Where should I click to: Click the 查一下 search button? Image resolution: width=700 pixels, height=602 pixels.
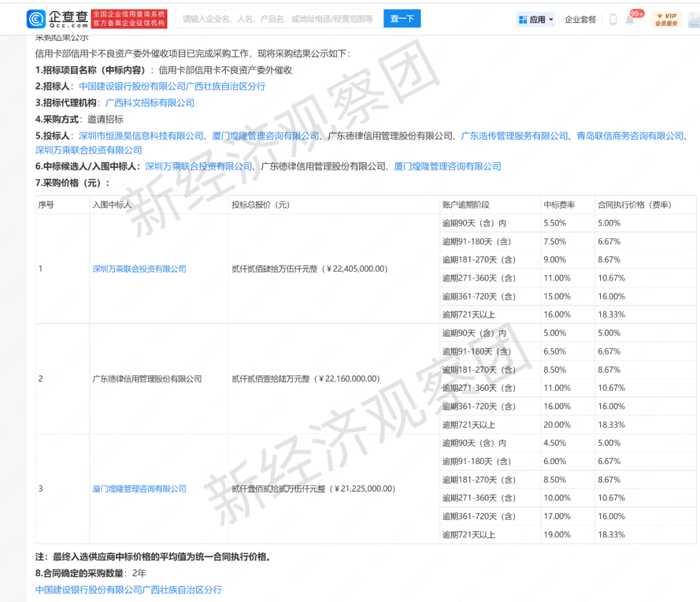click(402, 19)
